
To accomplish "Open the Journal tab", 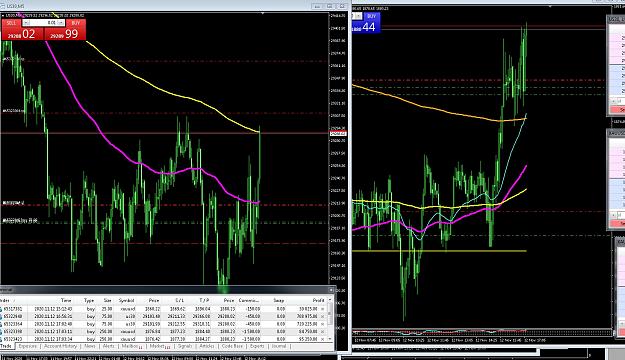I will (279, 346).
